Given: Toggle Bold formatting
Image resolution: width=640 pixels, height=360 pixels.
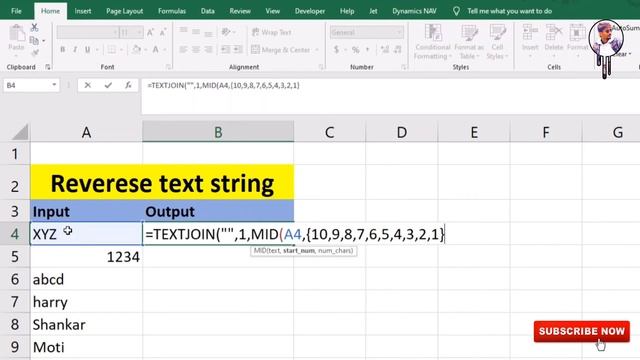Looking at the screenshot, I should point(62,50).
